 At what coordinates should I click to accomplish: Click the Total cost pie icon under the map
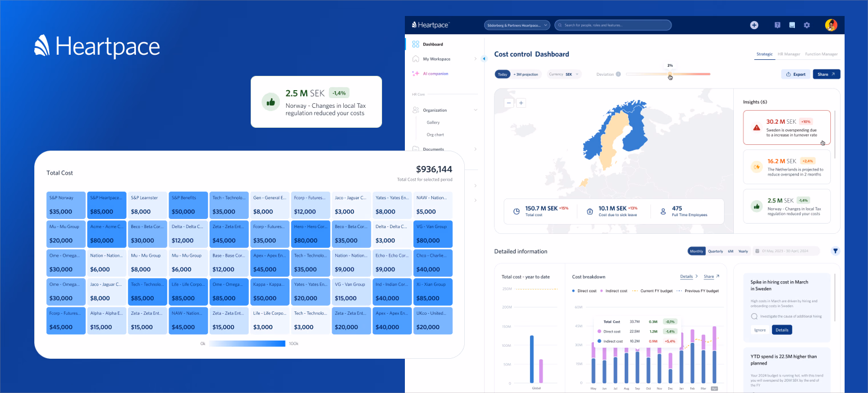tap(516, 212)
